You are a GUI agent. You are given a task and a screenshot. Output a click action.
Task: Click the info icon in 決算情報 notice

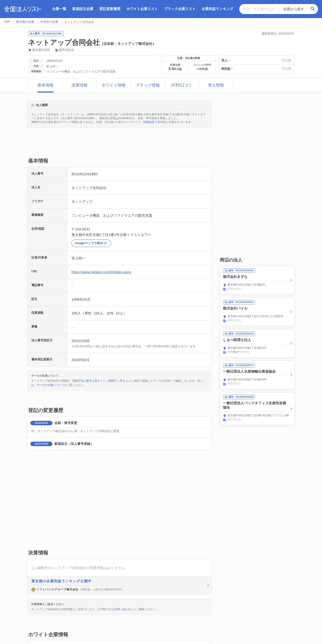coord(33,568)
